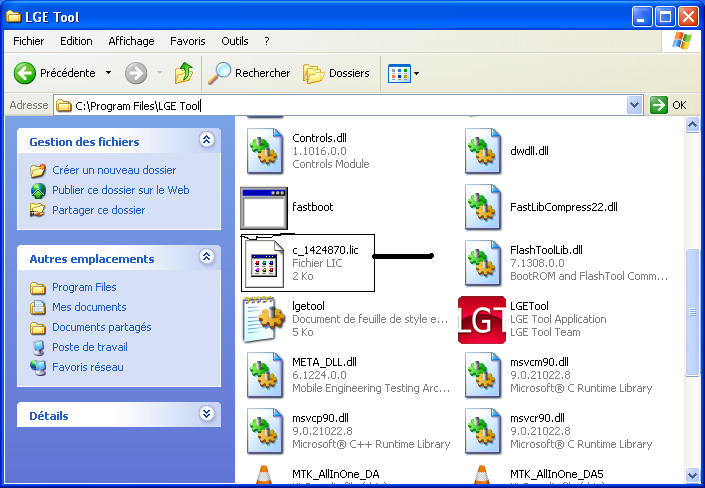
Task: Click the file list scroll up arrow
Action: (x=692, y=125)
